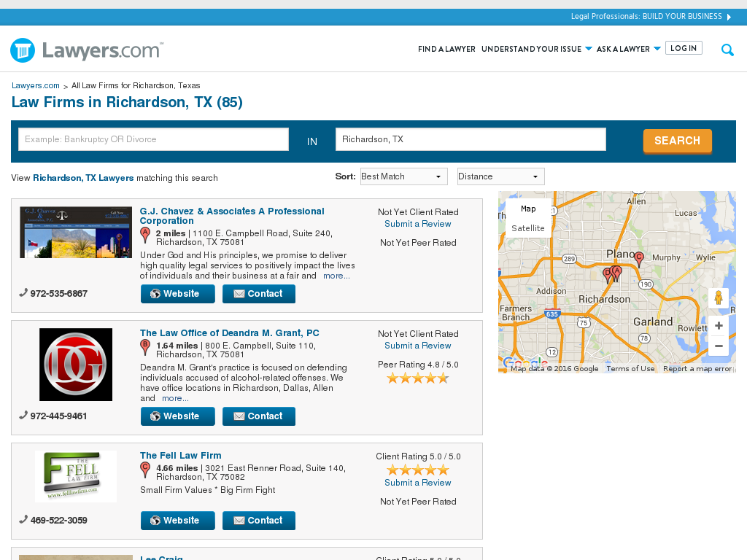The image size is (747, 560).
Task: Open the Best Match sort dropdown
Action: 404,176
